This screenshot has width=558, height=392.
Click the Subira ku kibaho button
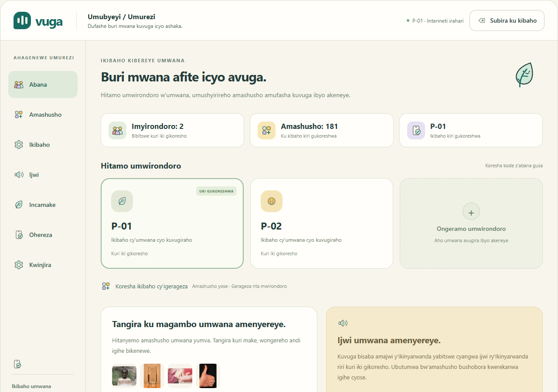click(x=507, y=20)
